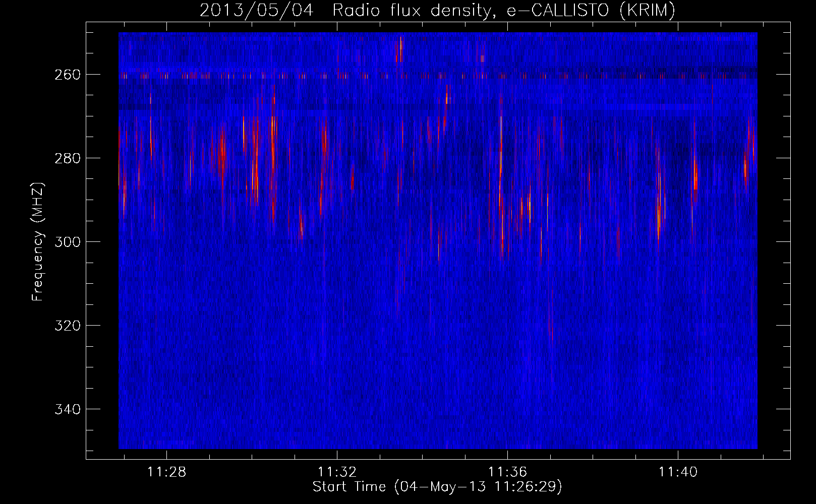Image resolution: width=816 pixels, height=504 pixels.
Task: Click the 11:32 time tick label
Action: point(337,472)
